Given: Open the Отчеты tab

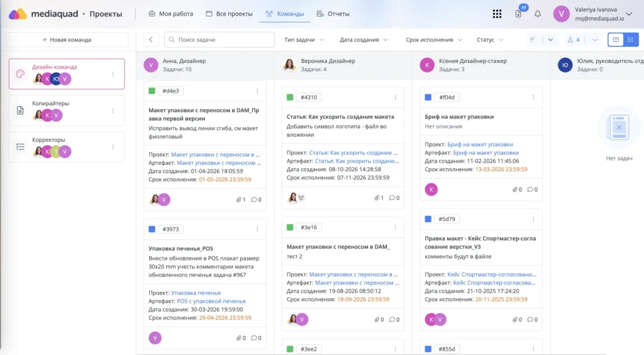Looking at the screenshot, I should (x=333, y=14).
